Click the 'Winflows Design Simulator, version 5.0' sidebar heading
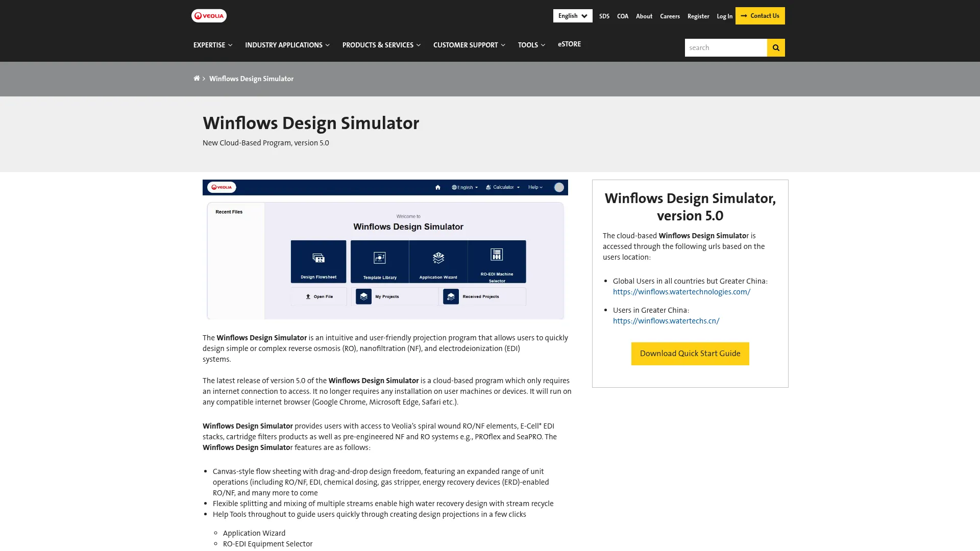980x551 pixels. 690,207
